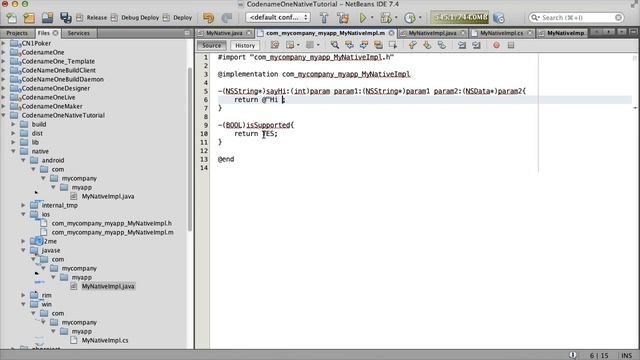Screen dimensions: 640x360
Task: Click the INS insert mode indicator
Action: (x=627, y=356)
